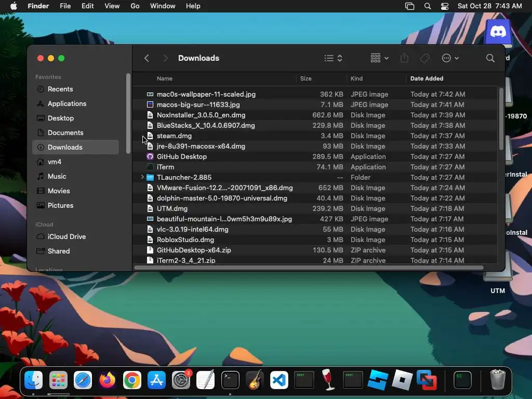Open iTerm dollar-sign icon in Dock

point(463,380)
